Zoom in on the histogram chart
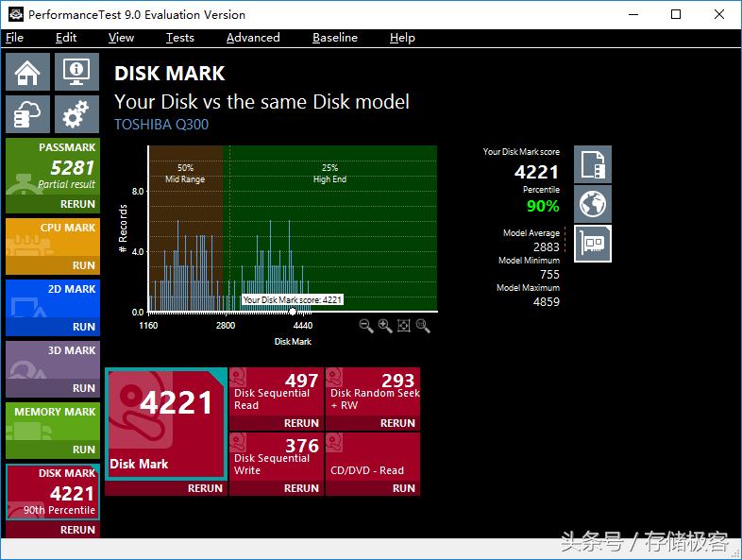 (385, 326)
